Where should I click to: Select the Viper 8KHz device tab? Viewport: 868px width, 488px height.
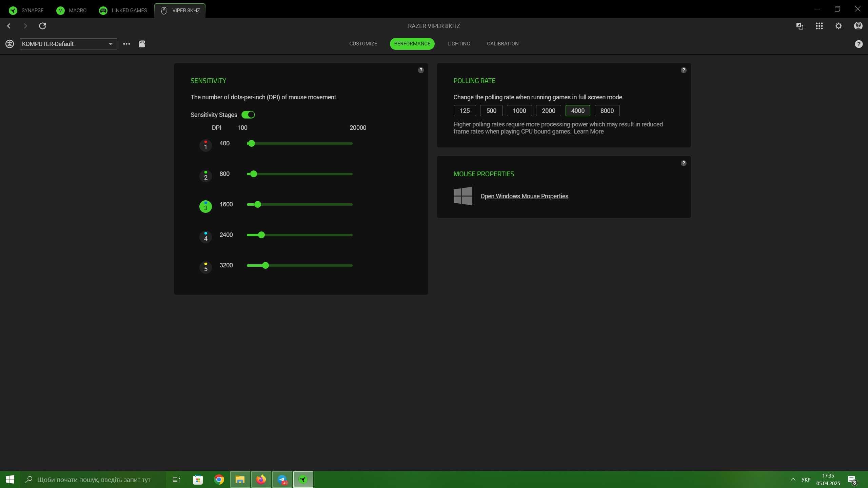(x=180, y=10)
